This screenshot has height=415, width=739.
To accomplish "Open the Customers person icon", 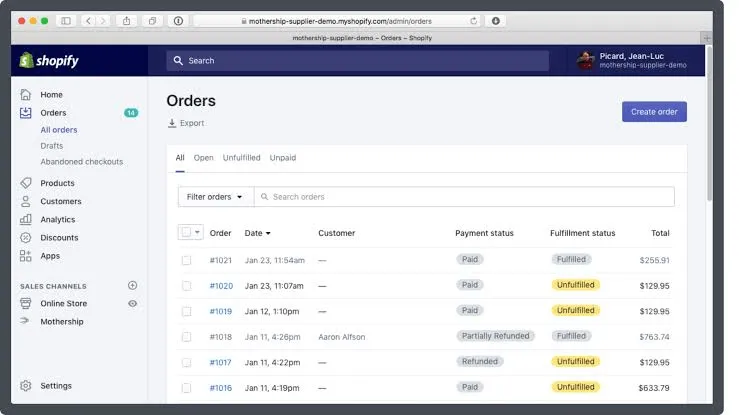I will [25, 201].
